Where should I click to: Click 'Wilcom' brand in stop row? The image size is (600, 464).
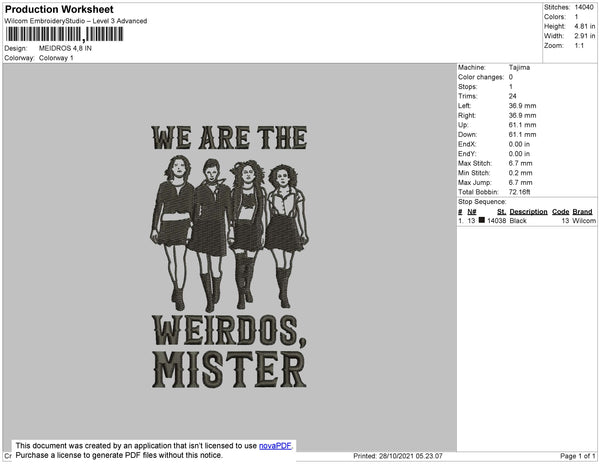point(584,221)
